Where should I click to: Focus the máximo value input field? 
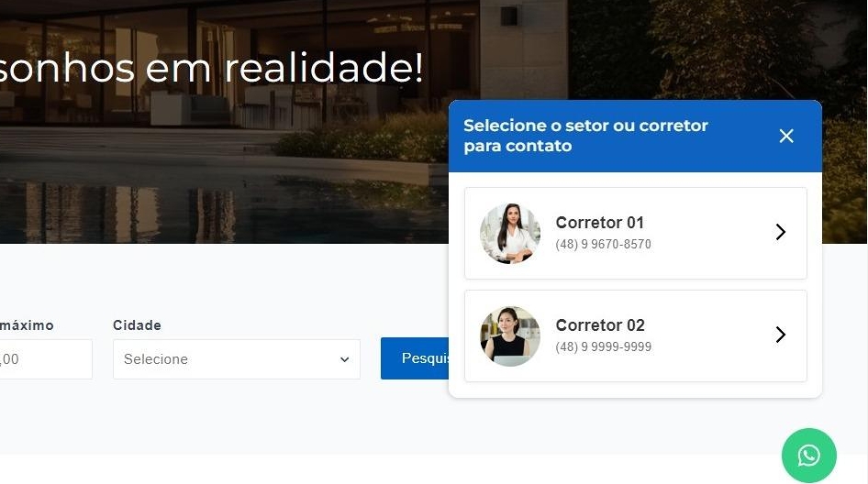(46, 359)
